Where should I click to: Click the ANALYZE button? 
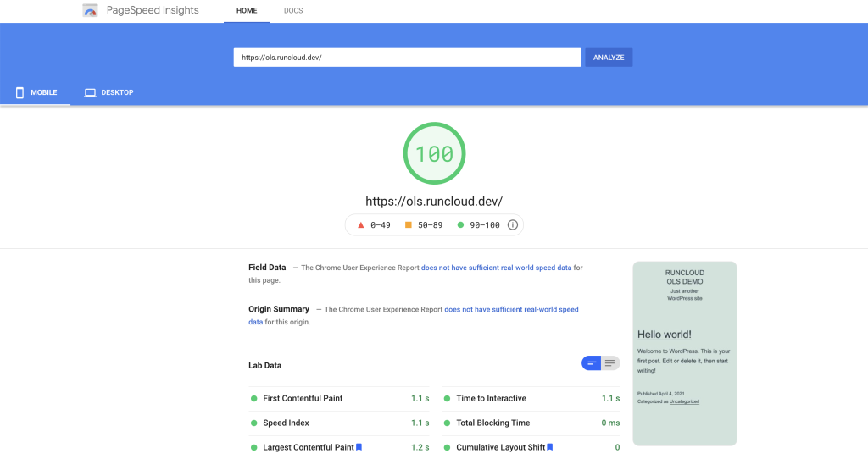click(x=609, y=58)
